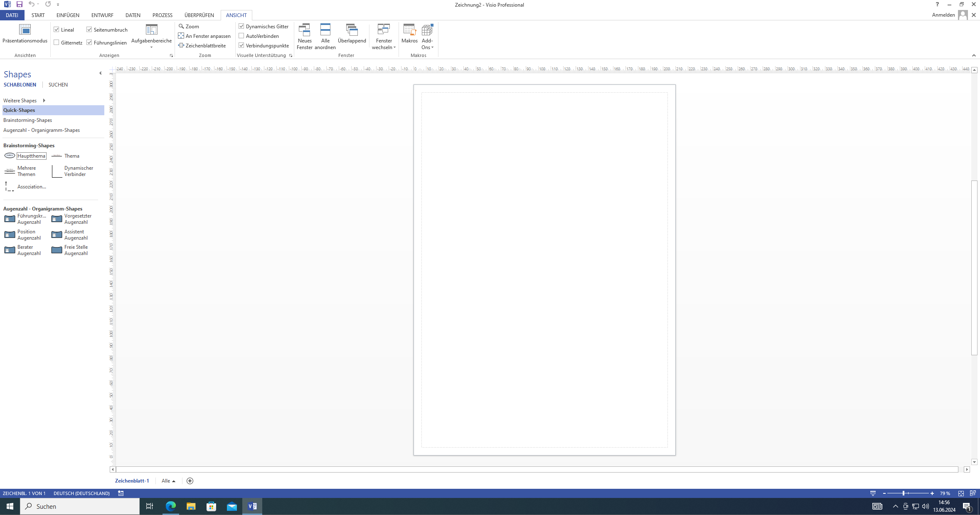Image resolution: width=980 pixels, height=515 pixels.
Task: Open Fenster wechseln dropdown
Action: point(384,37)
